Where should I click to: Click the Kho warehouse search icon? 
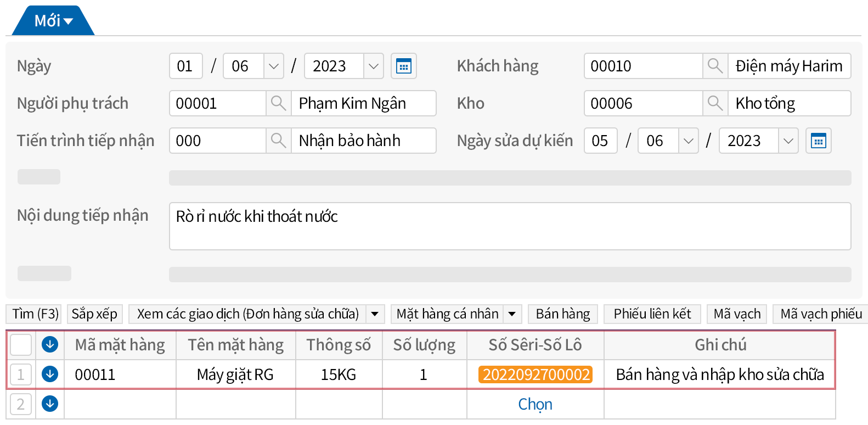coord(715,103)
